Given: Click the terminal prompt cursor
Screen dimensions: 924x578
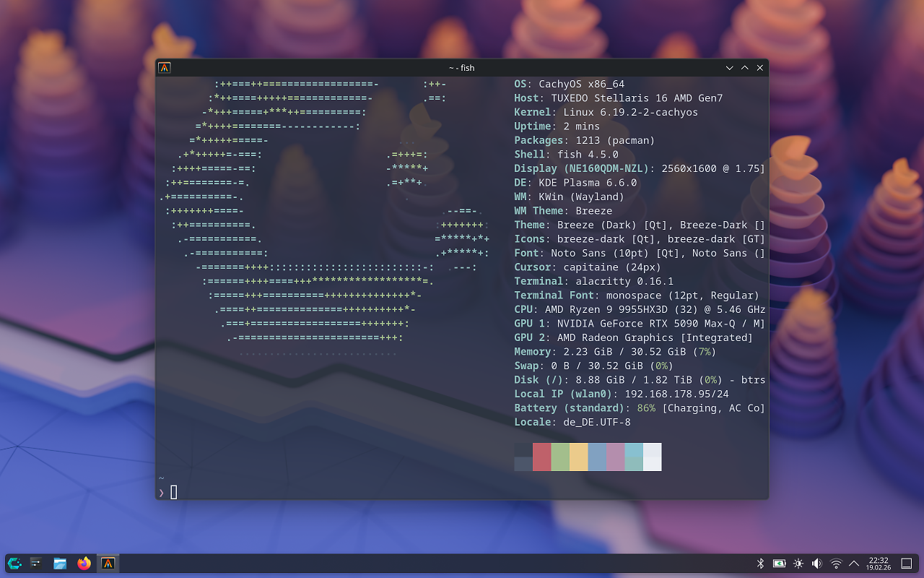Looking at the screenshot, I should click(x=174, y=492).
